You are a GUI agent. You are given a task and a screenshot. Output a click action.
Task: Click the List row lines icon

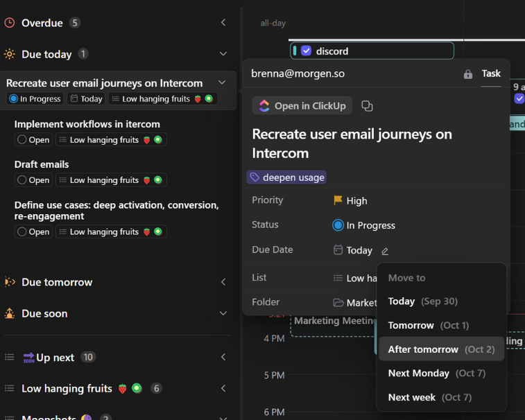338,278
